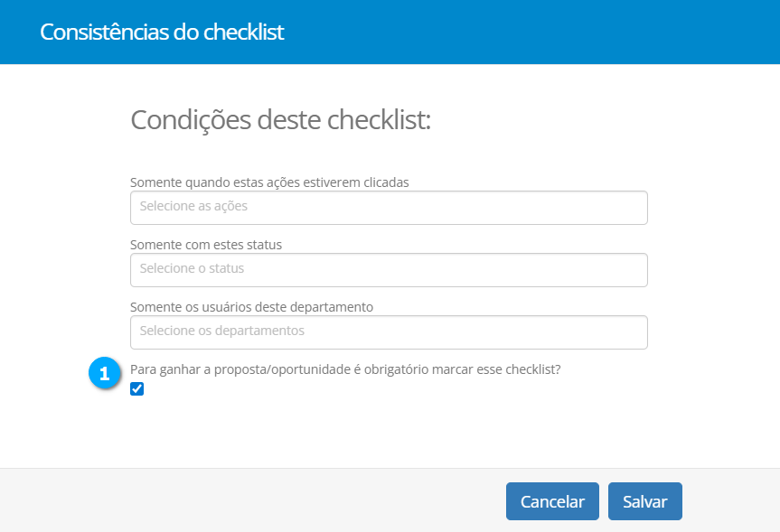
Task: Click the 'Consistências do checklist' title
Action: (x=162, y=33)
